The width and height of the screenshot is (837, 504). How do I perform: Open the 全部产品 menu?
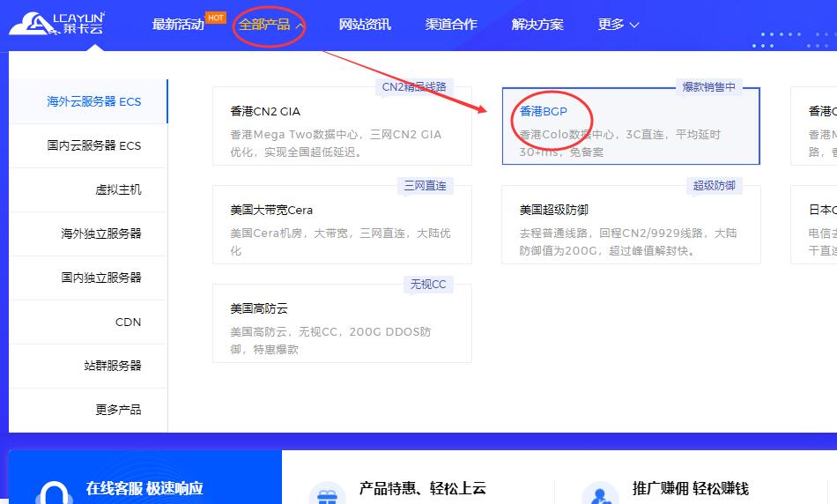pyautogui.click(x=264, y=25)
